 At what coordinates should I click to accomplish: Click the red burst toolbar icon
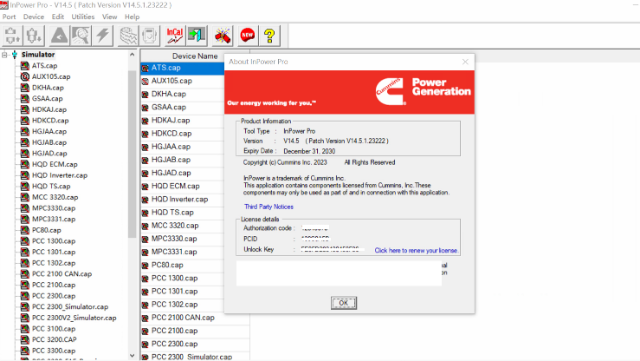(x=222, y=36)
